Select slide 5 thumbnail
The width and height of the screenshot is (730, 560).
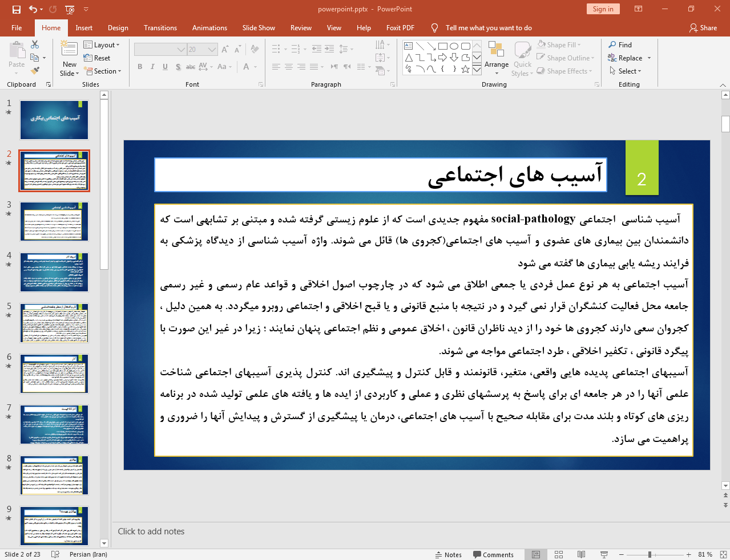(54, 323)
